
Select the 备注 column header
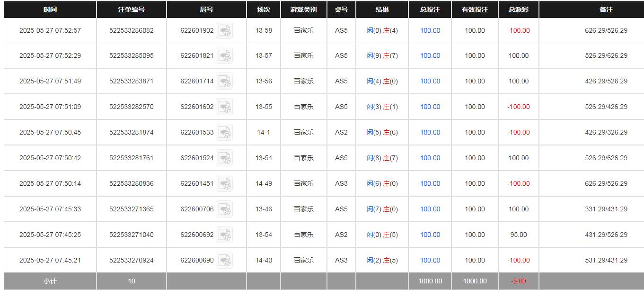point(606,9)
